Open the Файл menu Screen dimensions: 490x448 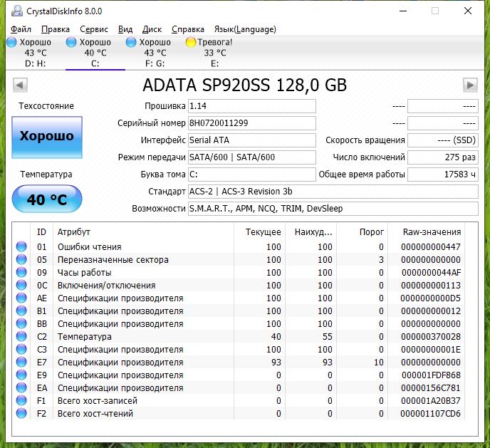(x=21, y=29)
